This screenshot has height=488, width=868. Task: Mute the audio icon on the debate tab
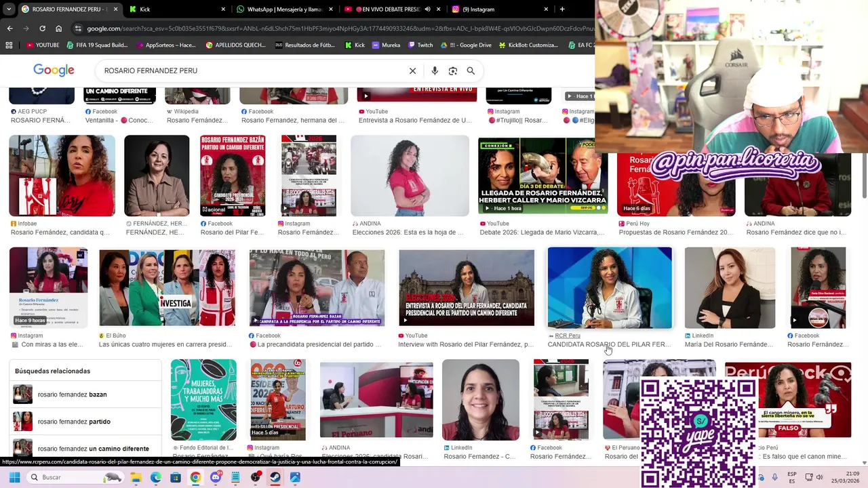click(428, 9)
